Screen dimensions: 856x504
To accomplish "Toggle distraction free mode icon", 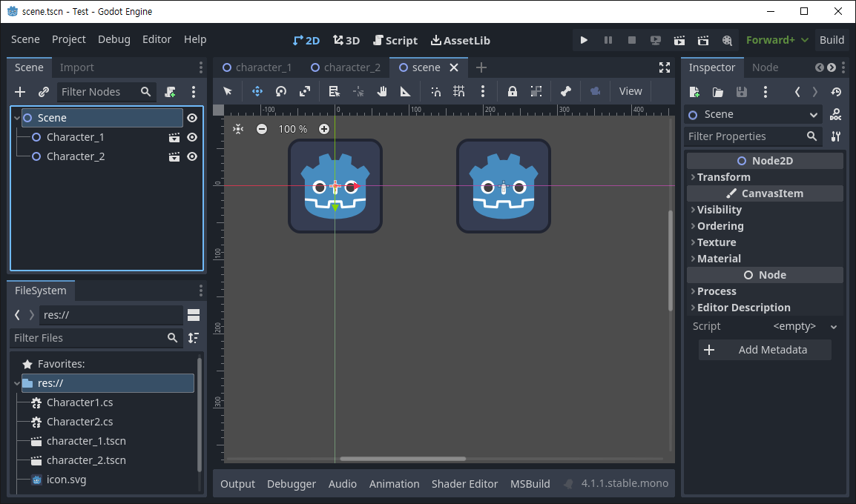I will point(665,67).
